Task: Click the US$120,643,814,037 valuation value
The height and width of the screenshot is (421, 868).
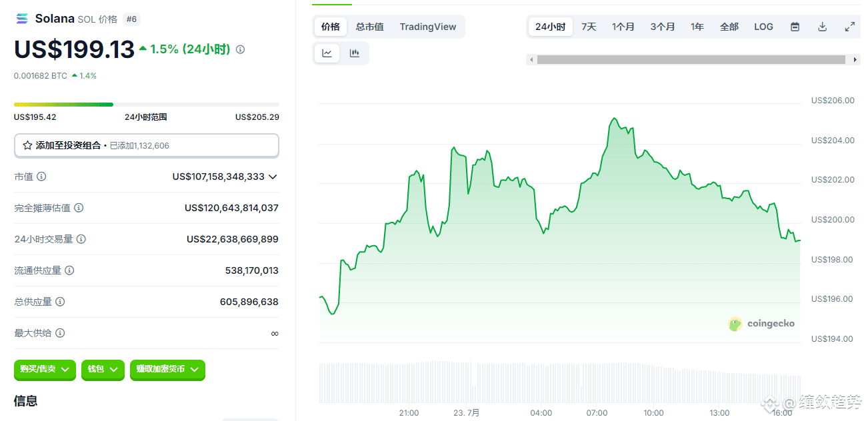Action: tap(232, 208)
